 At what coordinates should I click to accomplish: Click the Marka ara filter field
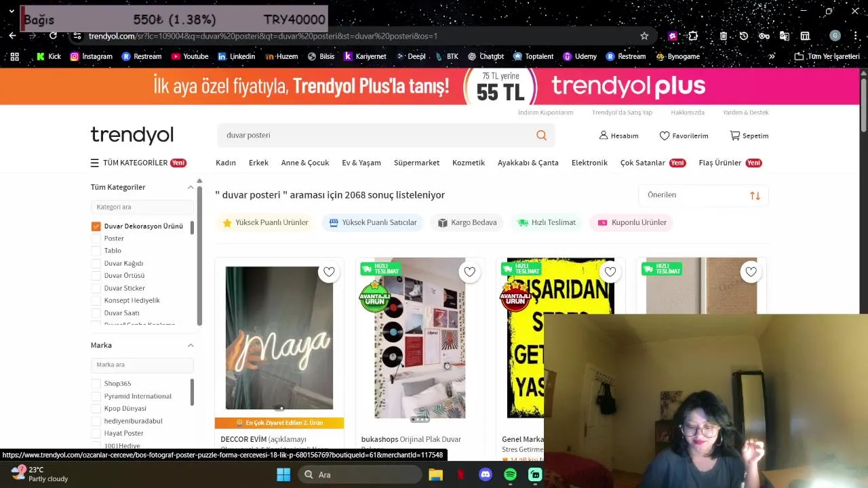[x=142, y=365]
